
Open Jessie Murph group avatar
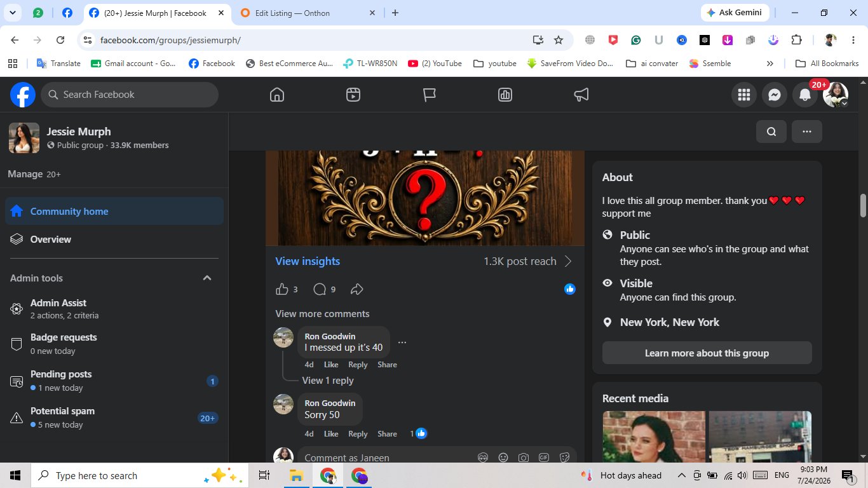coord(24,138)
